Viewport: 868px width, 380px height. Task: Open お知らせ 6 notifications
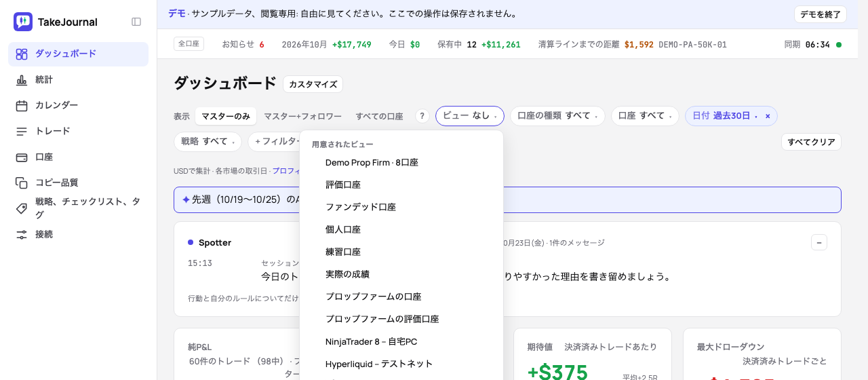(243, 45)
